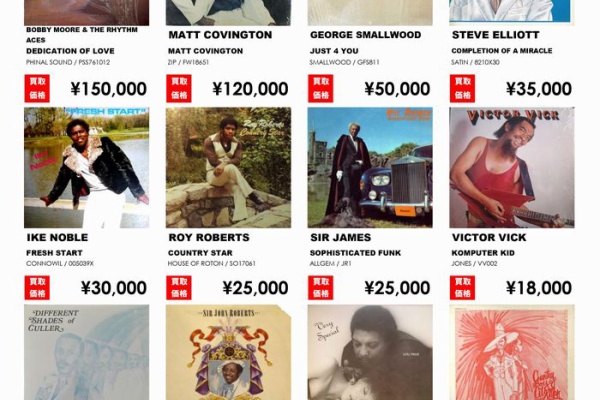Open the red illustrated album cover
Image resolution: width=600 pixels, height=400 pixels.
[512, 352]
